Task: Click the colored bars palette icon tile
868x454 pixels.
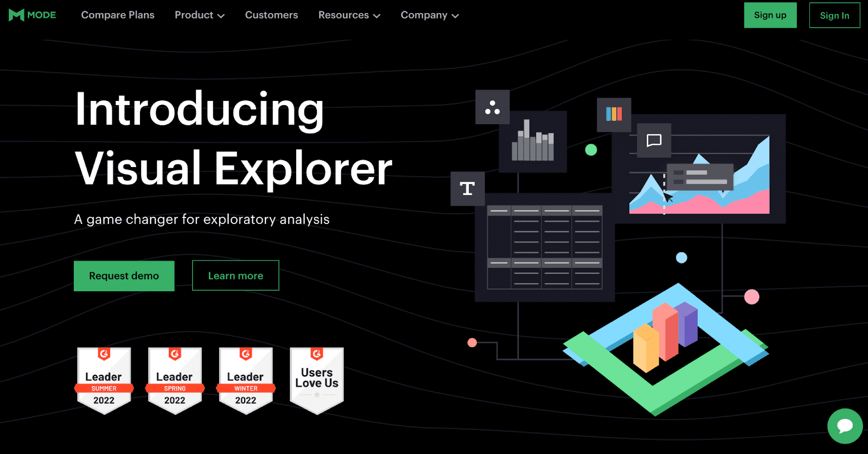Action: click(614, 114)
